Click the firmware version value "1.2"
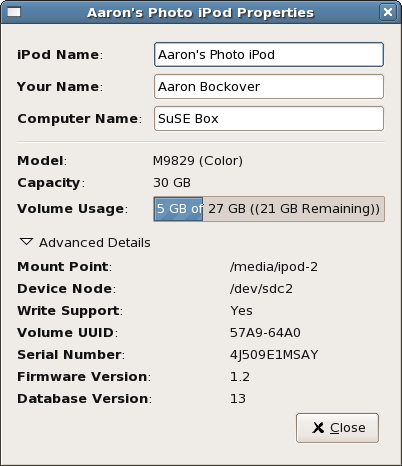The height and width of the screenshot is (466, 402). tap(240, 377)
